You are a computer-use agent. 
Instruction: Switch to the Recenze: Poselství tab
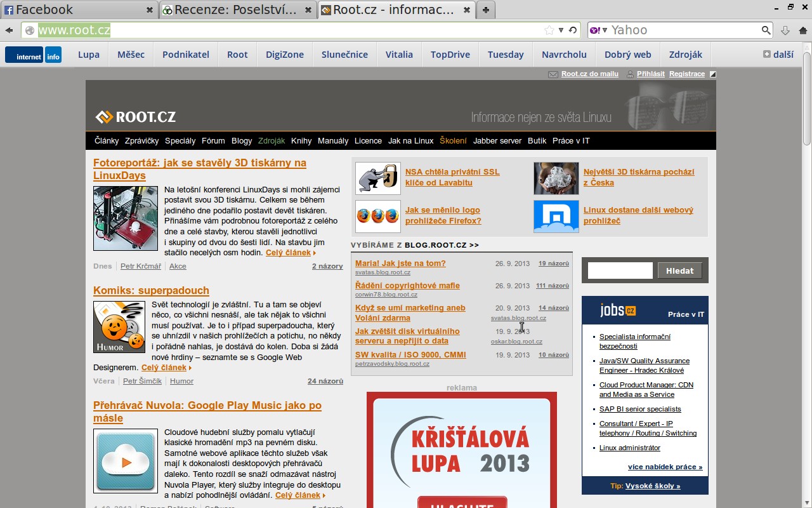point(238,10)
